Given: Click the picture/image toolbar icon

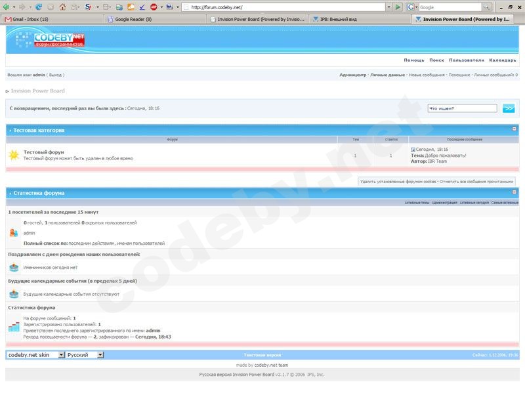Looking at the screenshot, I should (119, 7).
